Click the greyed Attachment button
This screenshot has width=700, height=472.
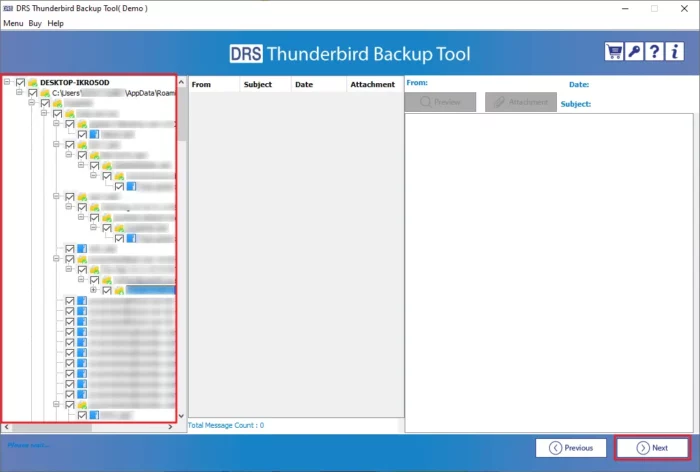tap(521, 102)
